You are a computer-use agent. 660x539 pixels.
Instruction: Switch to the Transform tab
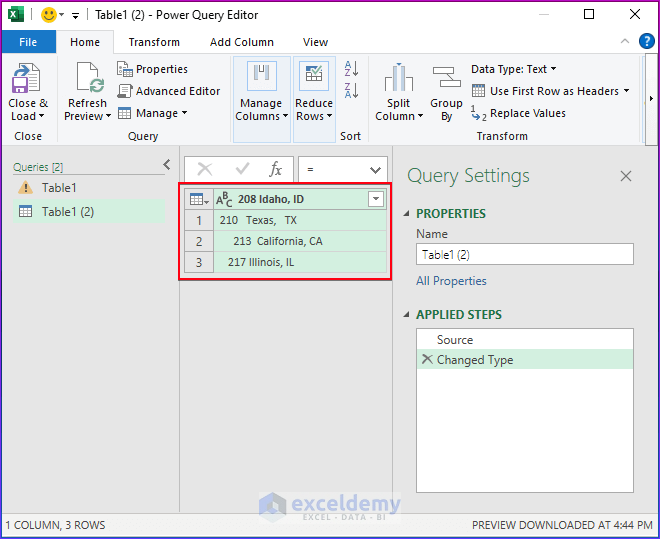tap(154, 42)
